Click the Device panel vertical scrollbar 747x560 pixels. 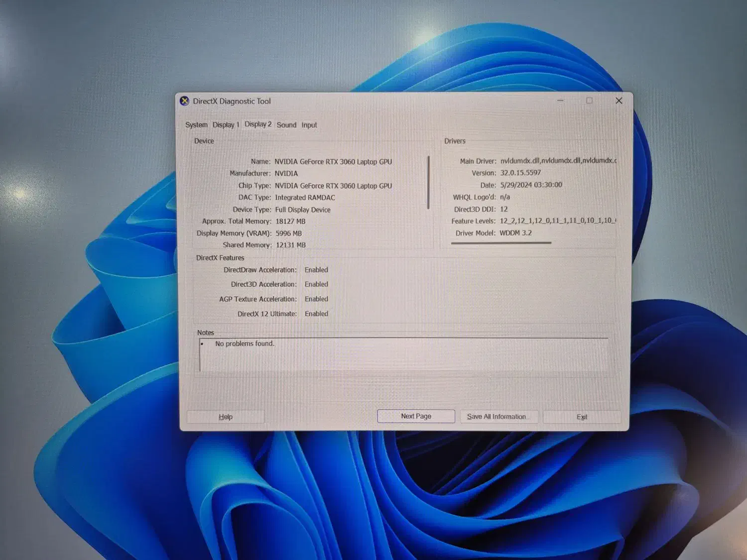click(428, 183)
